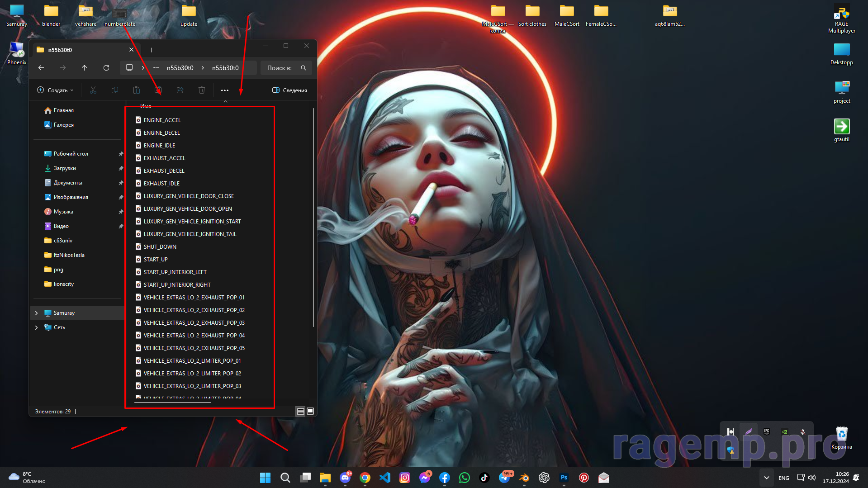This screenshot has height=488, width=868.
Task: Open the Создать dropdown menu
Action: tap(55, 90)
